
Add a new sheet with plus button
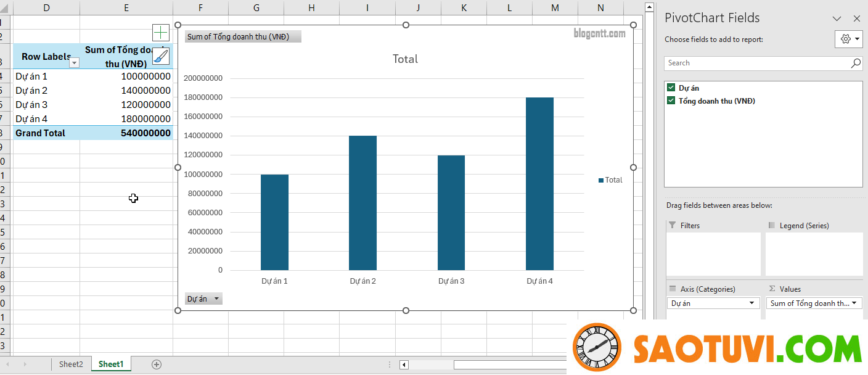coord(157,365)
